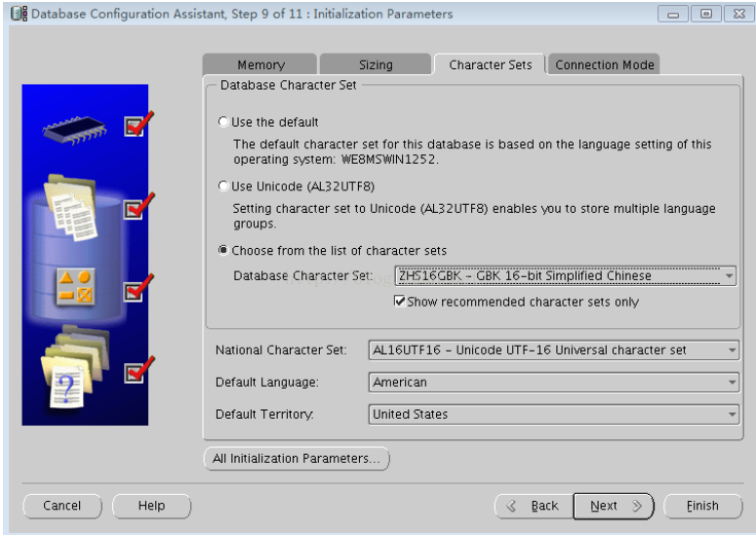
Task: Click the orange shapes image on the database cylinder
Action: pos(76,287)
